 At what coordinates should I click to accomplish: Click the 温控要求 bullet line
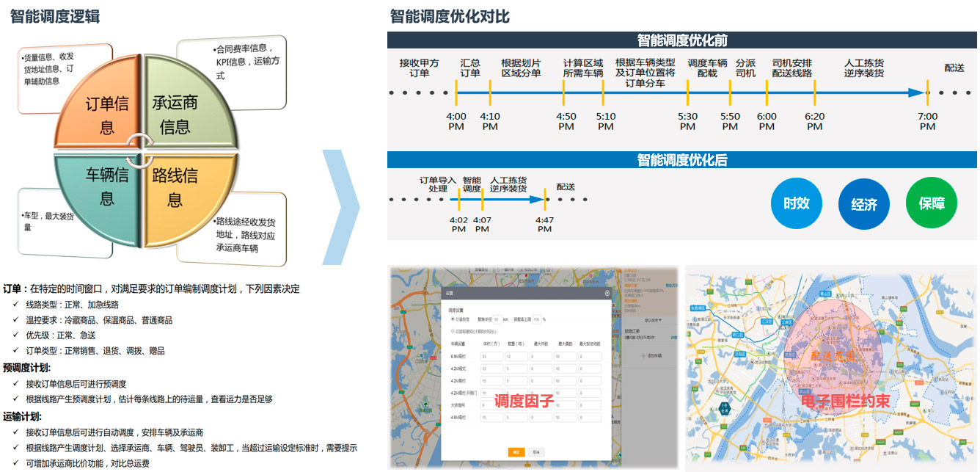pos(99,320)
